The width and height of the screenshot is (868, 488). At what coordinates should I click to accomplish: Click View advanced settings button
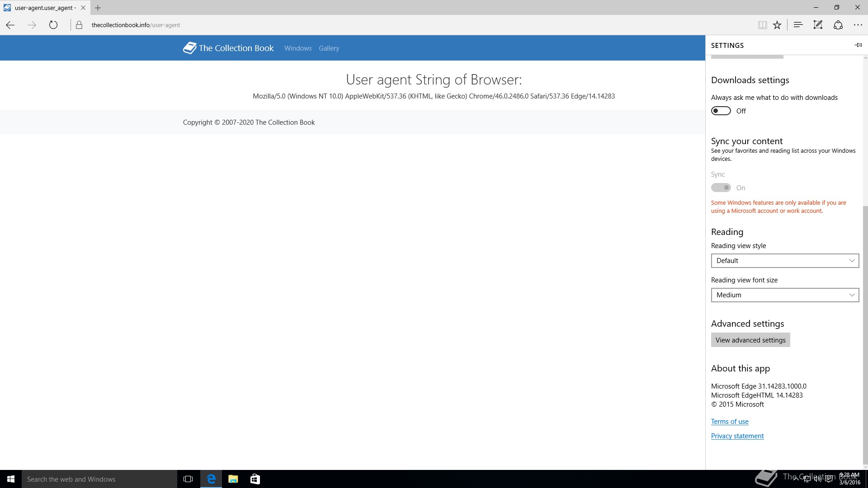pyautogui.click(x=750, y=340)
